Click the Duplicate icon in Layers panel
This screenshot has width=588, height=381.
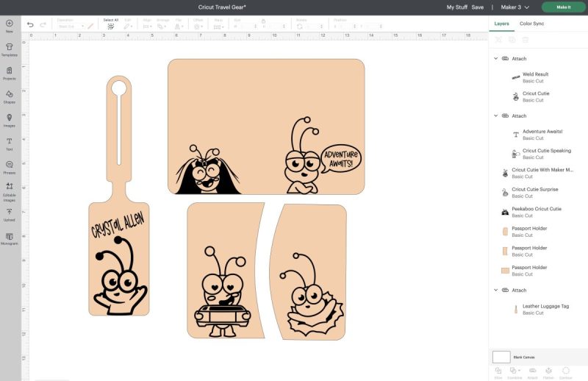point(512,40)
